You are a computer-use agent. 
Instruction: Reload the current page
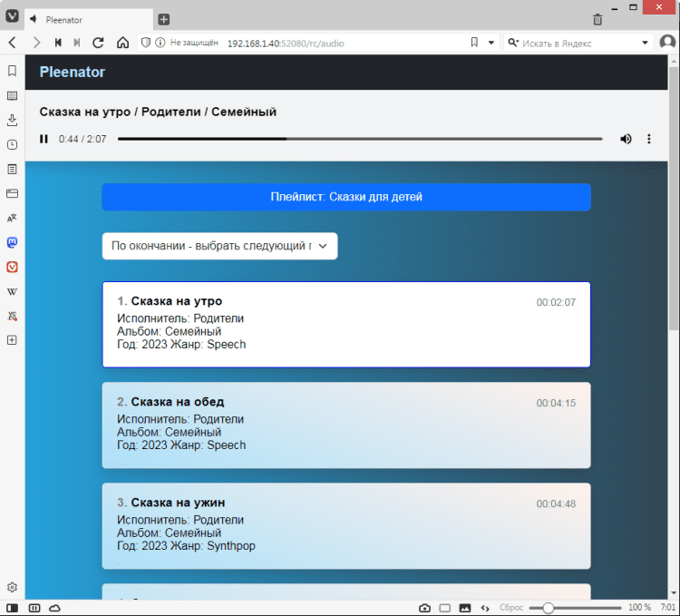[98, 43]
